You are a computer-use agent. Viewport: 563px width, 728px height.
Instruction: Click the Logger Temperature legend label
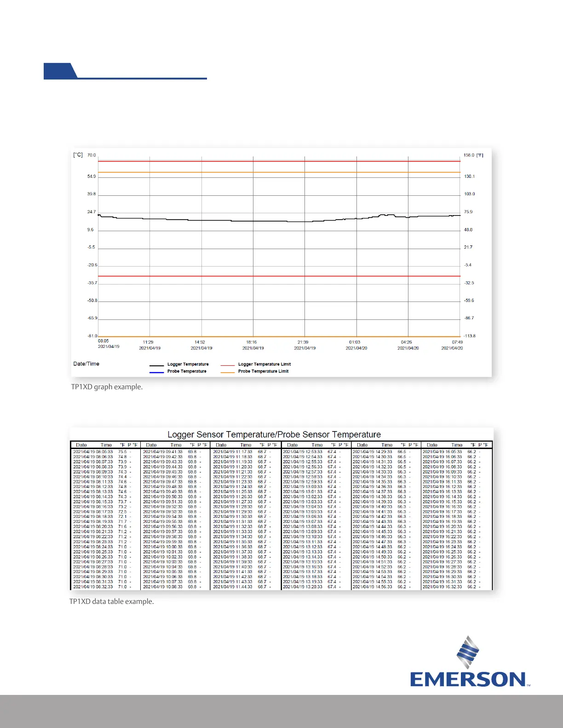click(188, 364)
